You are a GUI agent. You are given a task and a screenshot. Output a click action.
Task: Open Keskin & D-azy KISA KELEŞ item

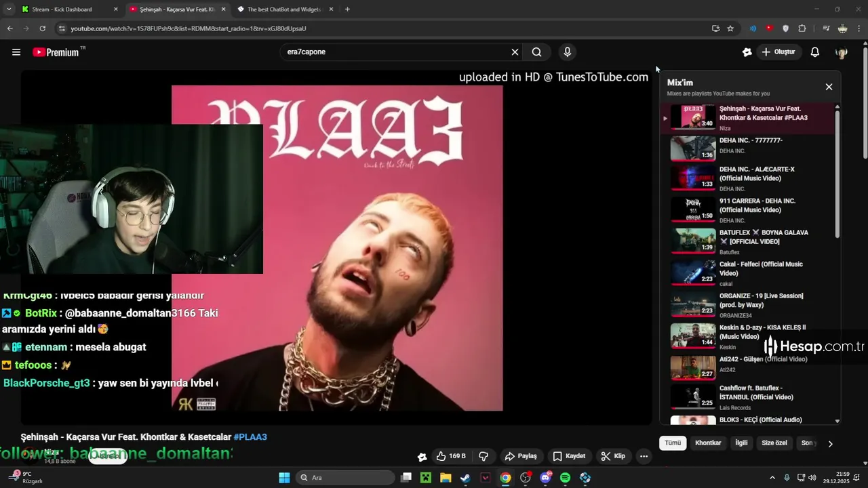pyautogui.click(x=749, y=338)
